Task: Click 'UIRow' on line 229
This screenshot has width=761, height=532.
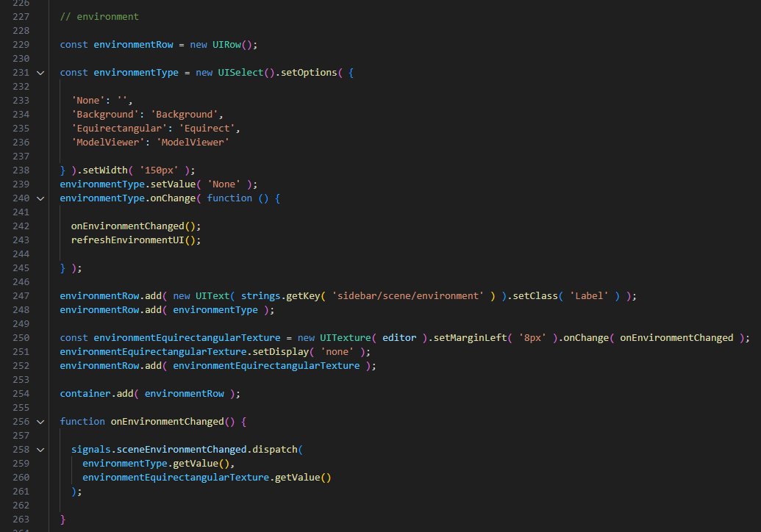Action: pyautogui.click(x=226, y=45)
